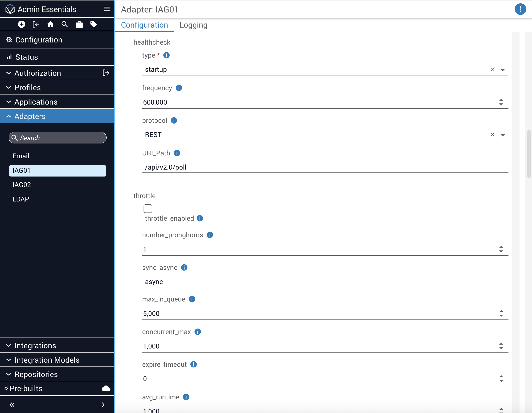The image size is (532, 413).
Task: Open the Status menu item
Action: (x=27, y=57)
